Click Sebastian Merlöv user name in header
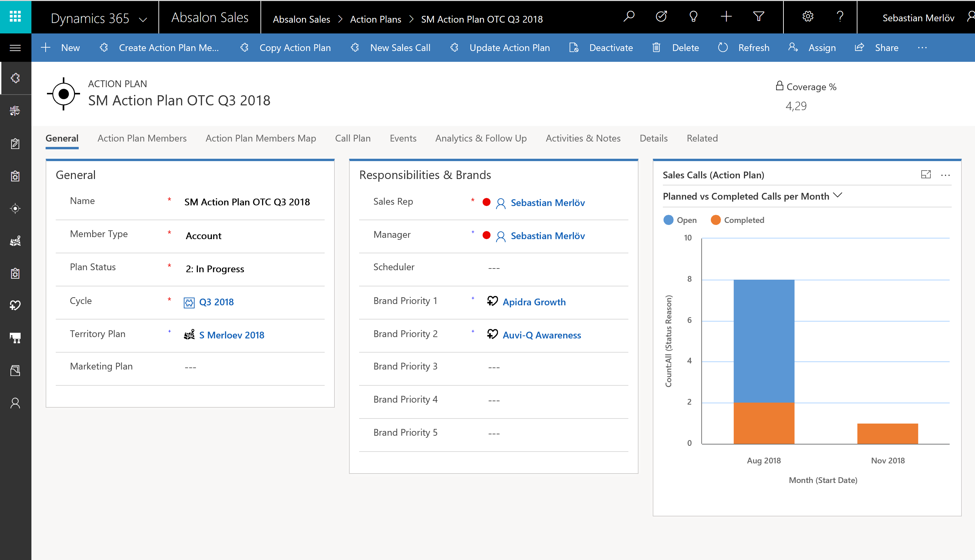 tap(918, 18)
